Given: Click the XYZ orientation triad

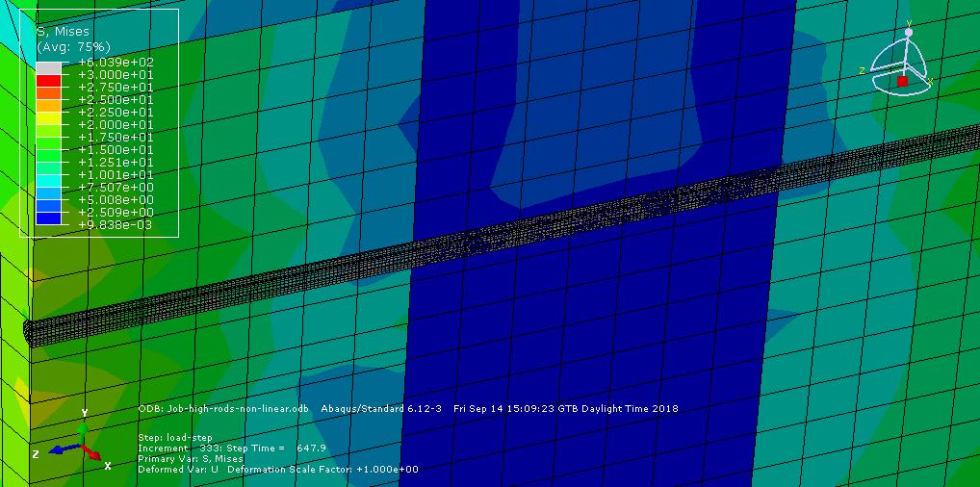Looking at the screenshot, I should click(x=71, y=440).
